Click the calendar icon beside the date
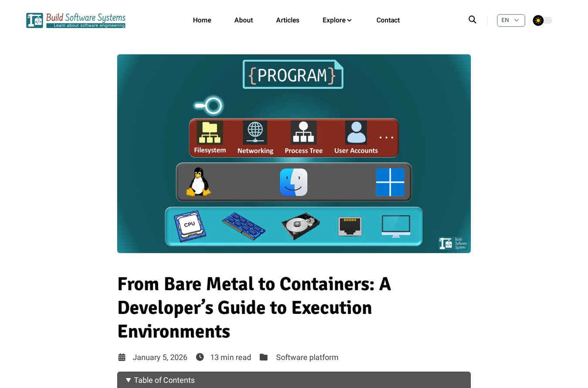The width and height of the screenshot is (588, 388). 122,357
